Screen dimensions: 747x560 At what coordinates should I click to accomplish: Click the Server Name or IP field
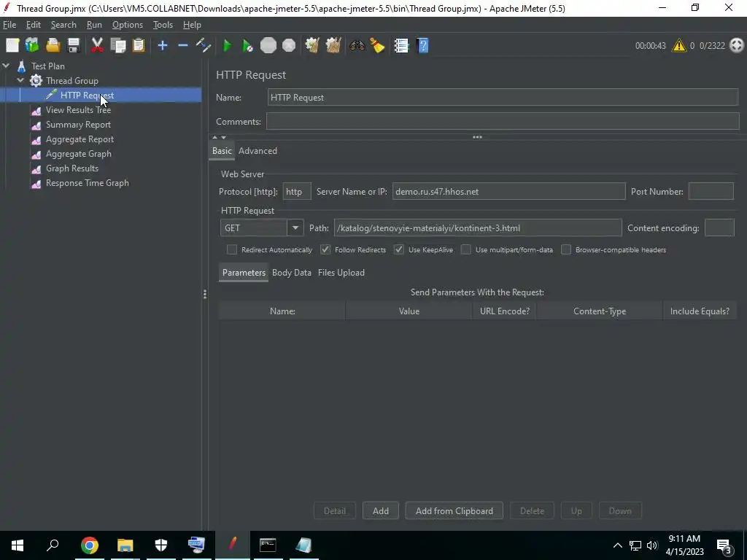pos(508,192)
